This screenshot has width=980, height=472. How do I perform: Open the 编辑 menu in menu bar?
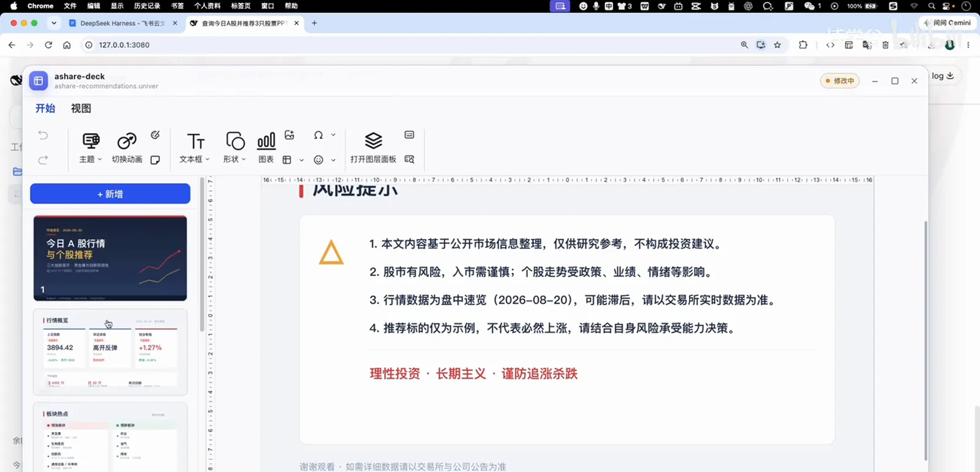point(94,6)
